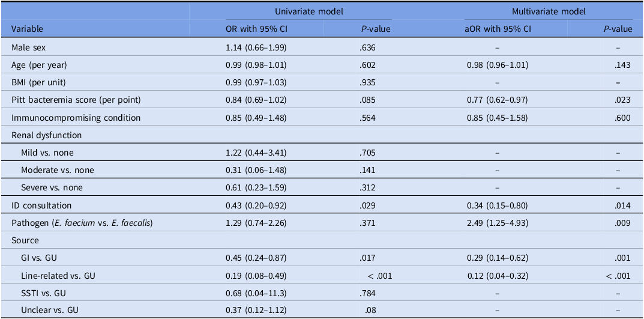Click the value 0.99 (0.98–1.01)
This screenshot has width=644, height=319.
(x=256, y=65)
